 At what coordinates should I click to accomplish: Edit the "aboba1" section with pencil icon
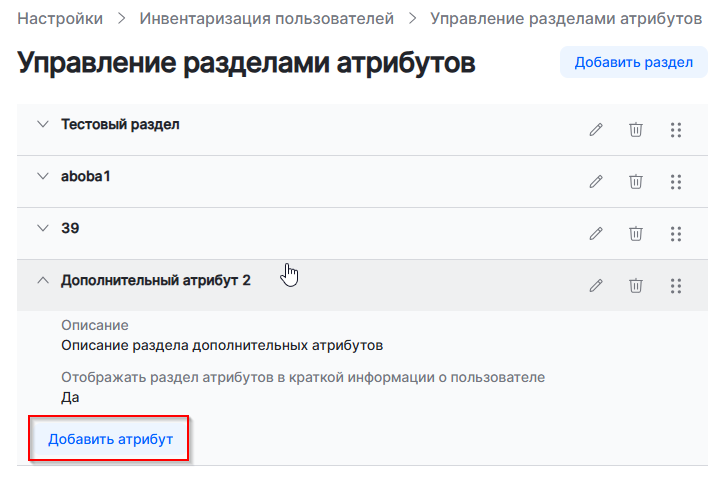[596, 181]
